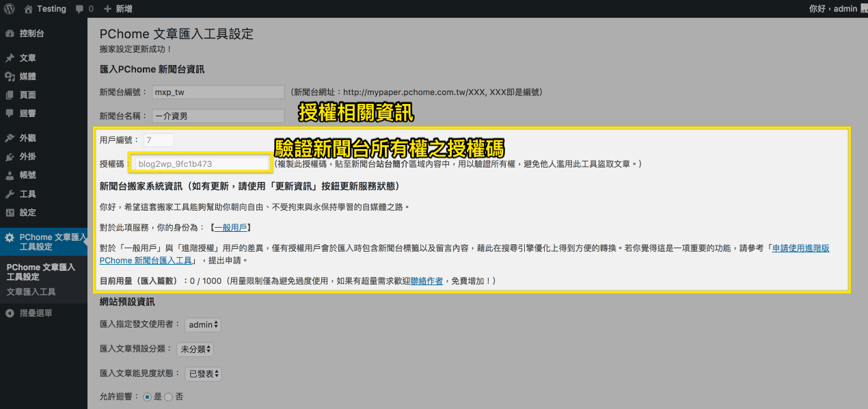Click the media icon for 媒體
The image size is (868, 409).
pos(10,77)
